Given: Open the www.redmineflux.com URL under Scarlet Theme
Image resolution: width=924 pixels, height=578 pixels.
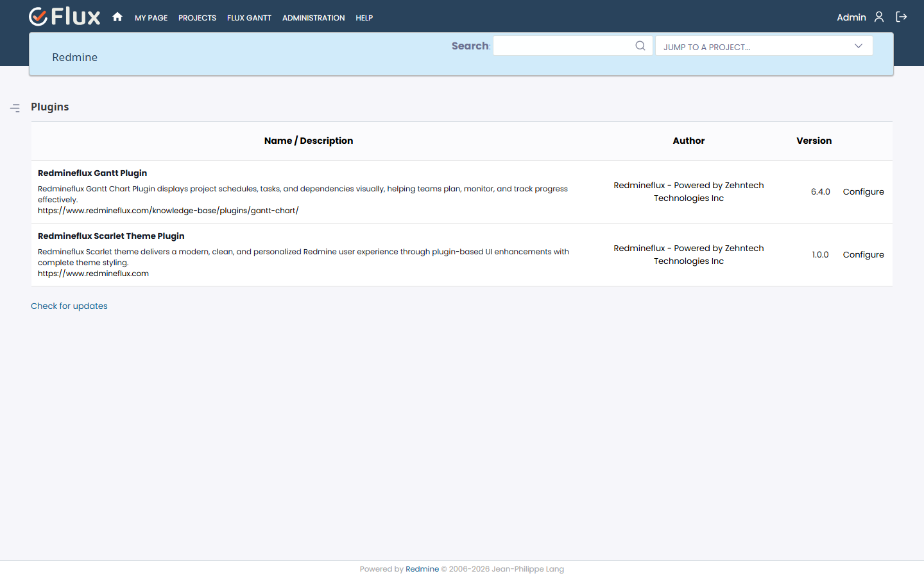Looking at the screenshot, I should coord(93,274).
